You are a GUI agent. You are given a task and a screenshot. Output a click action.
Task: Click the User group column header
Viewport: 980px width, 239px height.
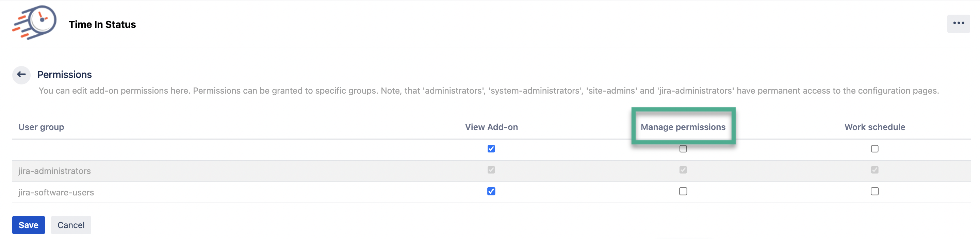41,127
